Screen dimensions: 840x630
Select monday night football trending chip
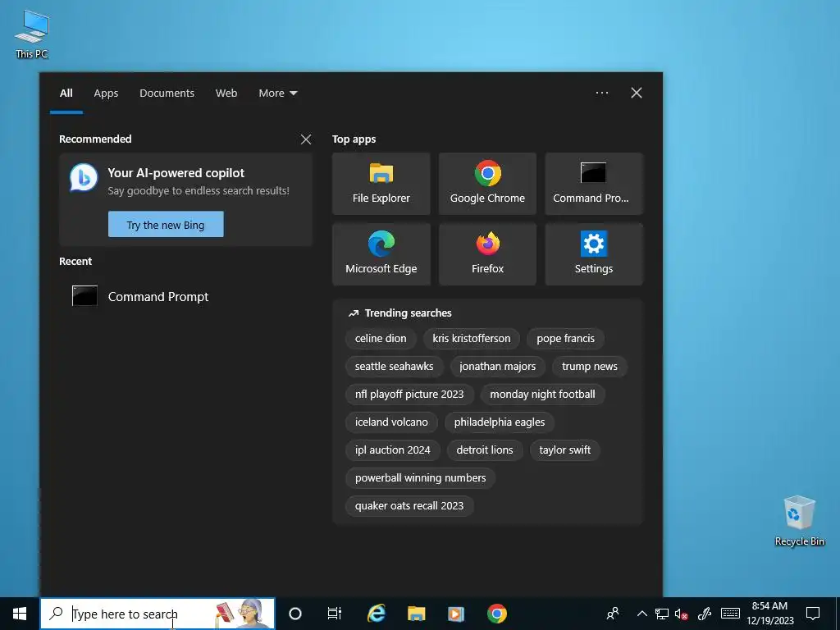pos(542,395)
